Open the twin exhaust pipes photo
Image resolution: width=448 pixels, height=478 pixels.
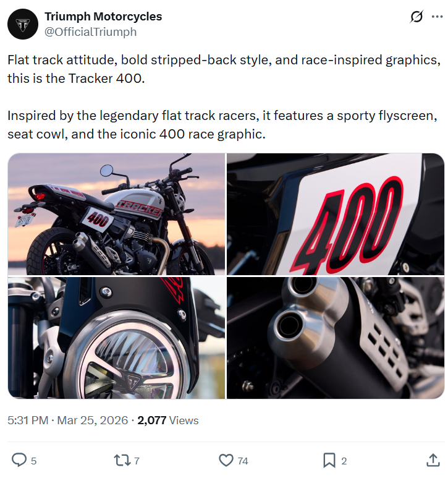coord(336,338)
